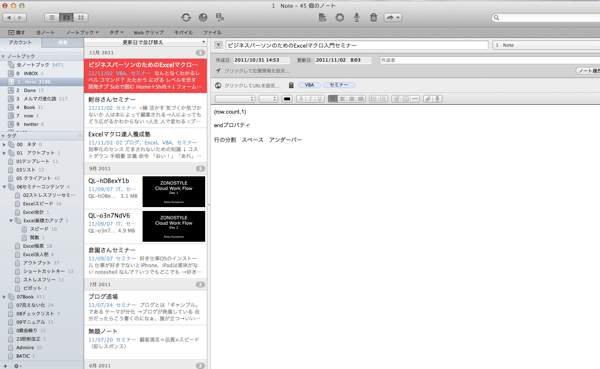Image resolution: width=600 pixels, height=369 pixels.
Task: Select モバイル in the favorites bar
Action: coord(183,33)
